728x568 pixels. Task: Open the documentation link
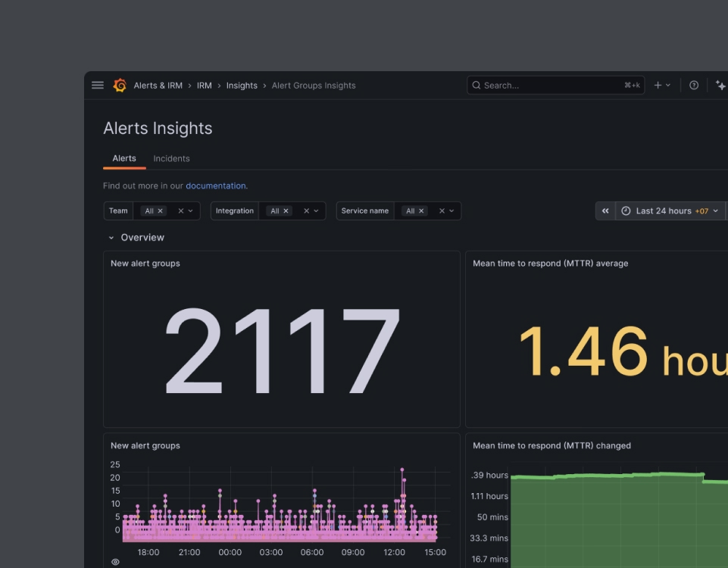coord(216,186)
